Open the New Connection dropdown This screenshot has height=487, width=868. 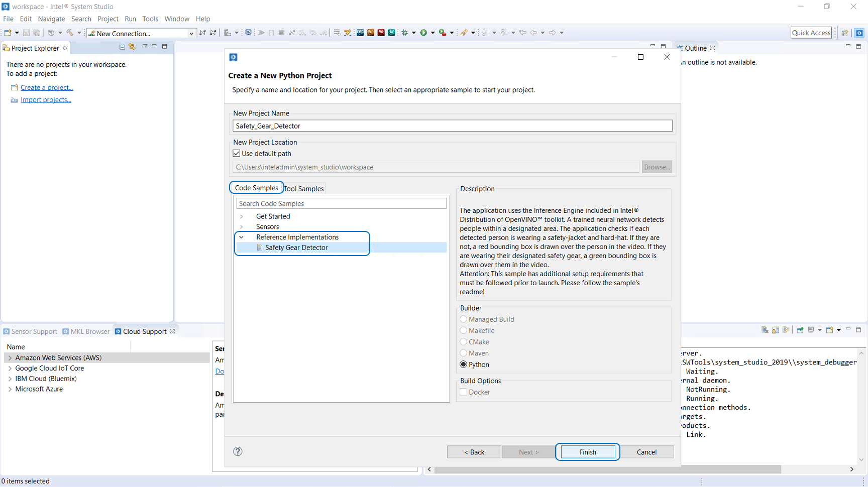[191, 34]
